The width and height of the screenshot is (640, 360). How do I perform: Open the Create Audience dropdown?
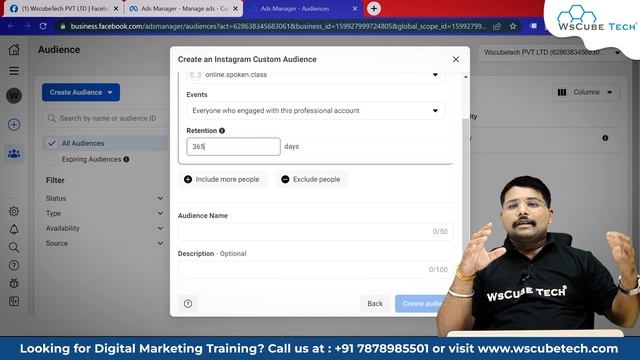pos(81,92)
